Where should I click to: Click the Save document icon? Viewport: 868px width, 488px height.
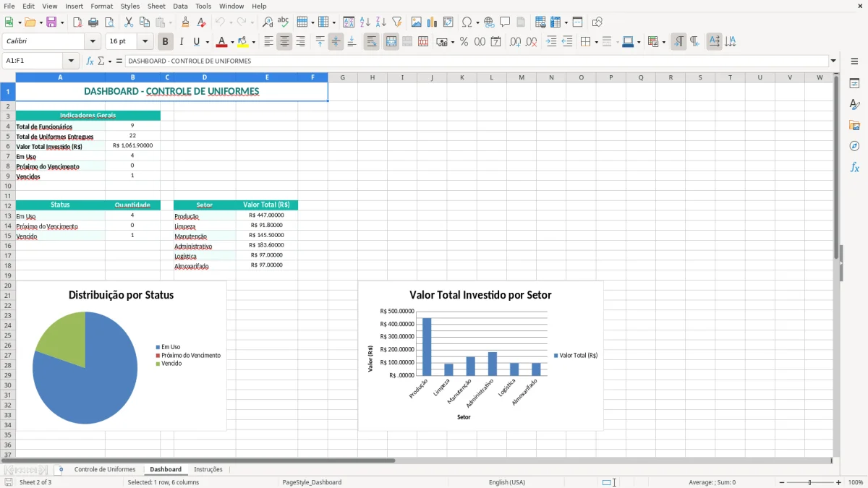51,22
